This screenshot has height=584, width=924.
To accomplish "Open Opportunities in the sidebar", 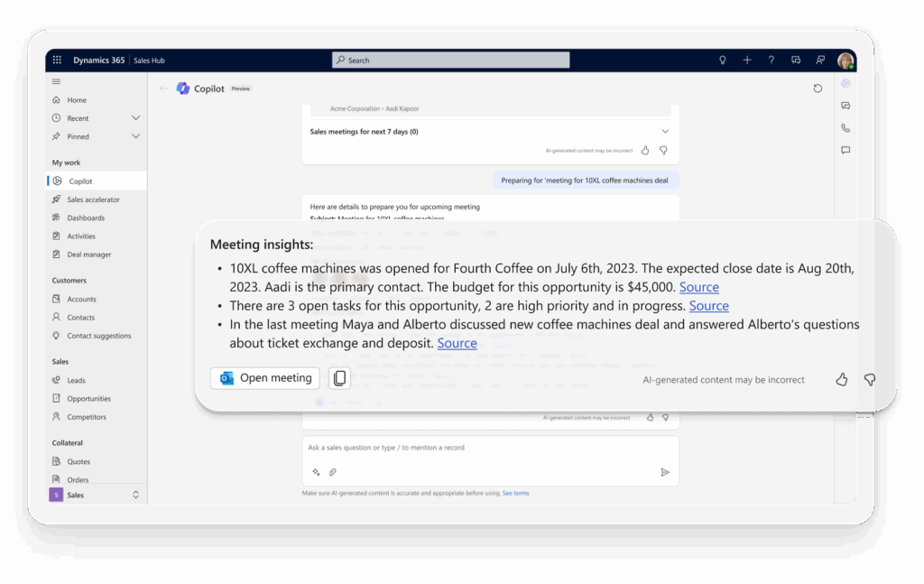I will 88,398.
